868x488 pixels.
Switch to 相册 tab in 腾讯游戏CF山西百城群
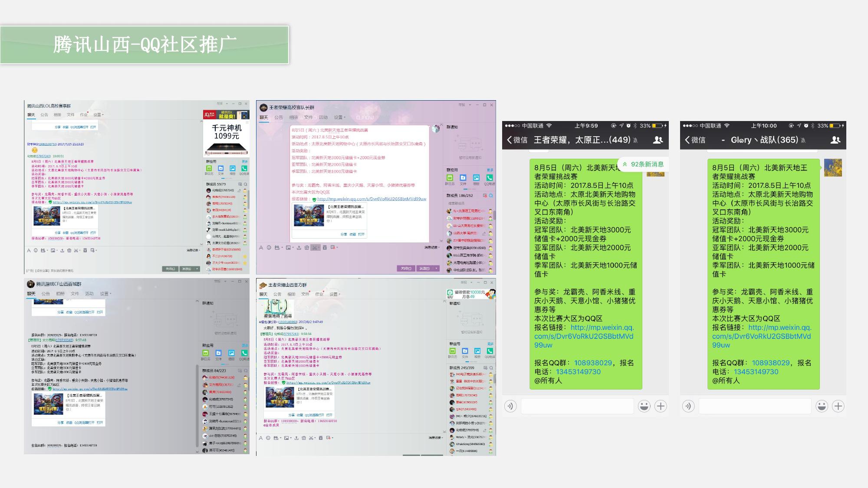coord(60,294)
